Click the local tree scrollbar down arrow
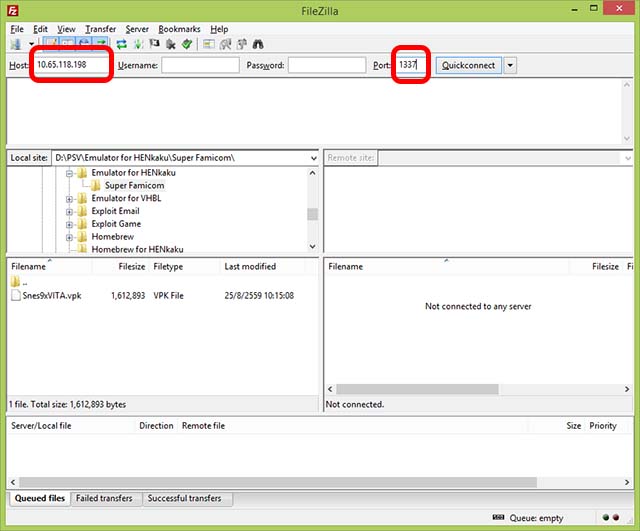The image size is (640, 531). (x=313, y=247)
